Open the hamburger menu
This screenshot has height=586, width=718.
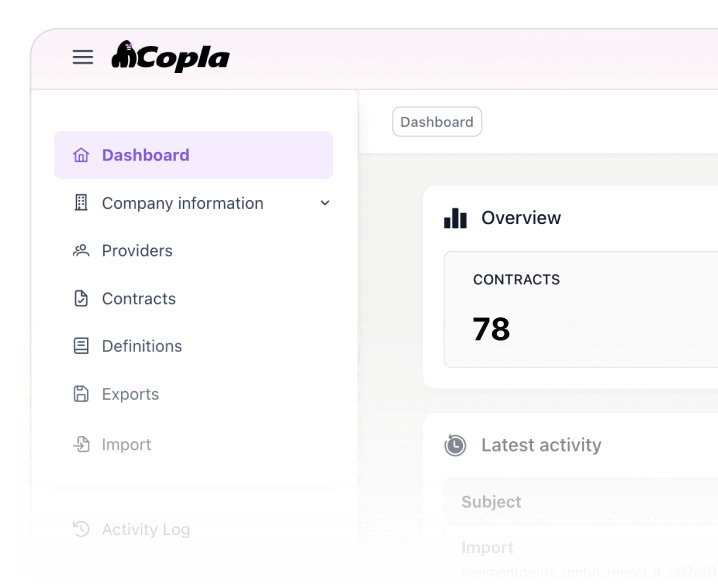tap(83, 57)
